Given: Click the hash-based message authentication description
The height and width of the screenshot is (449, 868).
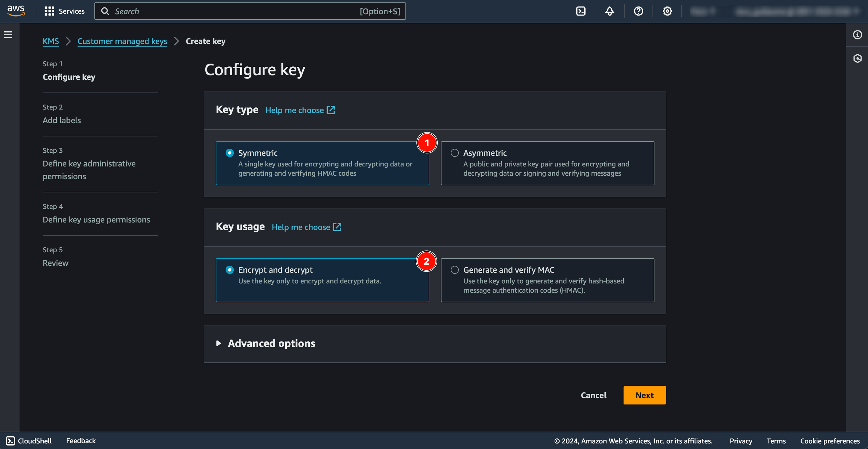Looking at the screenshot, I should pyautogui.click(x=543, y=285).
